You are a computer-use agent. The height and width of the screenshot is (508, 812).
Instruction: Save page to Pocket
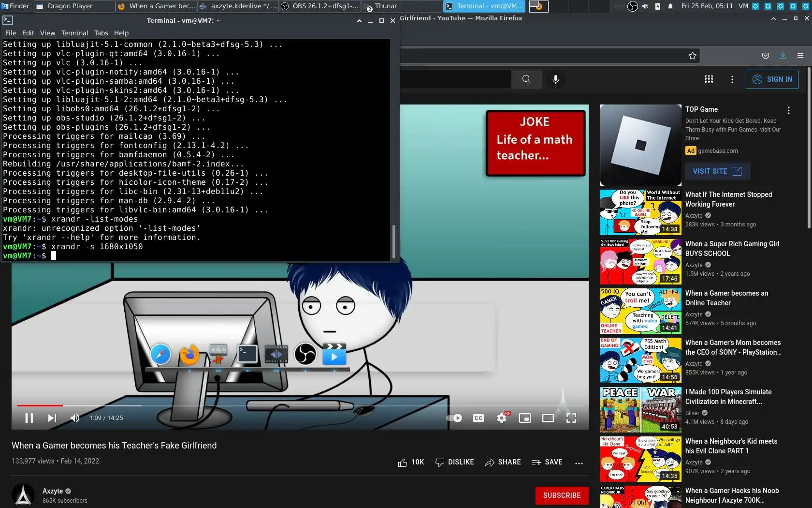(766, 56)
